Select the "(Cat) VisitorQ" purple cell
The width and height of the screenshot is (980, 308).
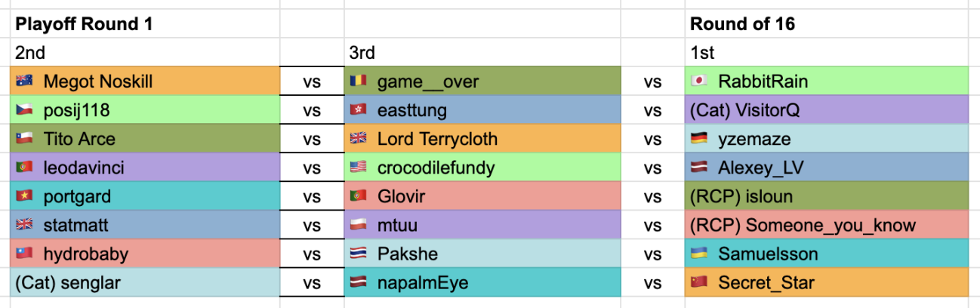pyautogui.click(x=826, y=110)
